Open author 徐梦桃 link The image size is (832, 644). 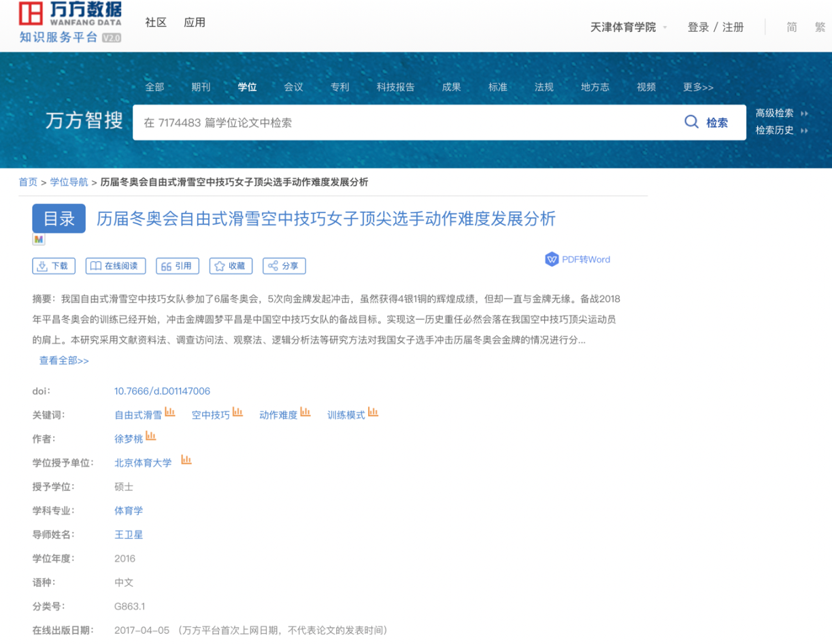point(129,439)
